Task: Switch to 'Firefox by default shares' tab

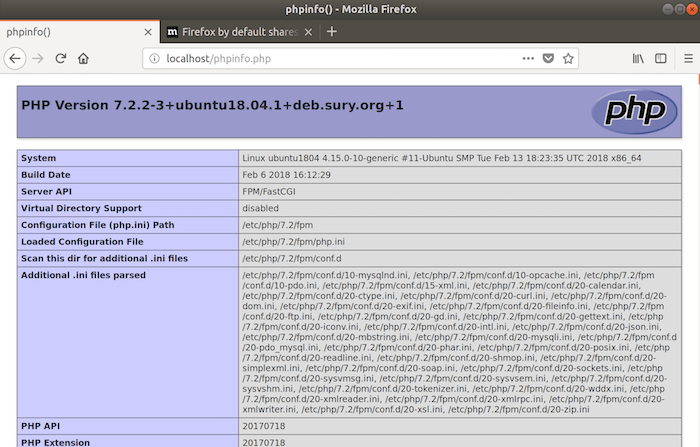Action: click(239, 32)
